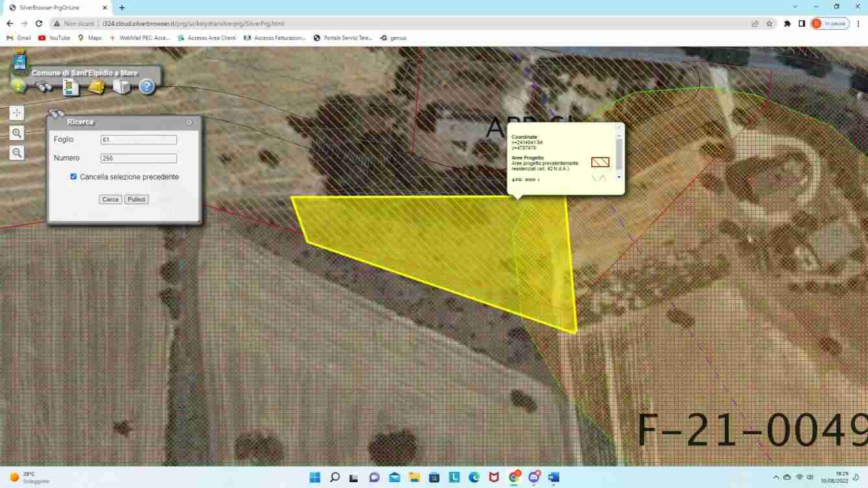Click the yellow folder layers icon
Image resolution: width=868 pixels, height=488 pixels.
pyautogui.click(x=96, y=86)
